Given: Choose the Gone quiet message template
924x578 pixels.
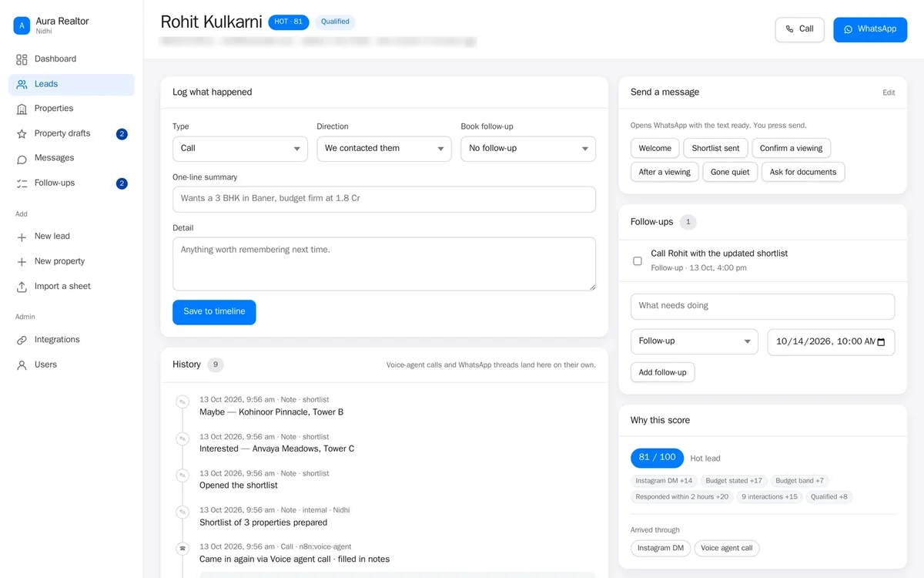Looking at the screenshot, I should tap(730, 172).
